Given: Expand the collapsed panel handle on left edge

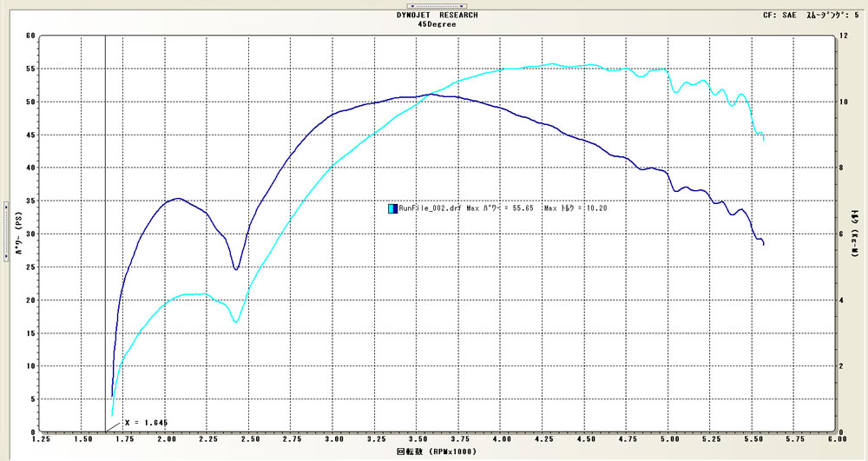Looking at the screenshot, I should [x=3, y=232].
